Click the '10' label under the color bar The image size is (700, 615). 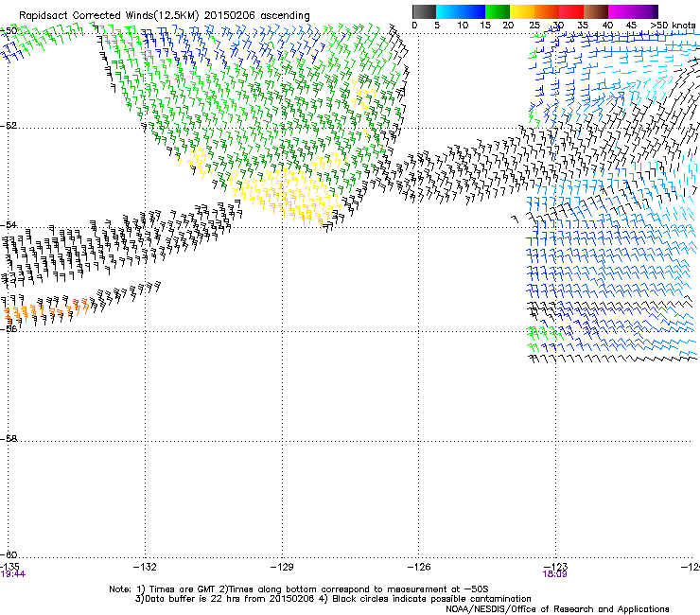(x=463, y=25)
